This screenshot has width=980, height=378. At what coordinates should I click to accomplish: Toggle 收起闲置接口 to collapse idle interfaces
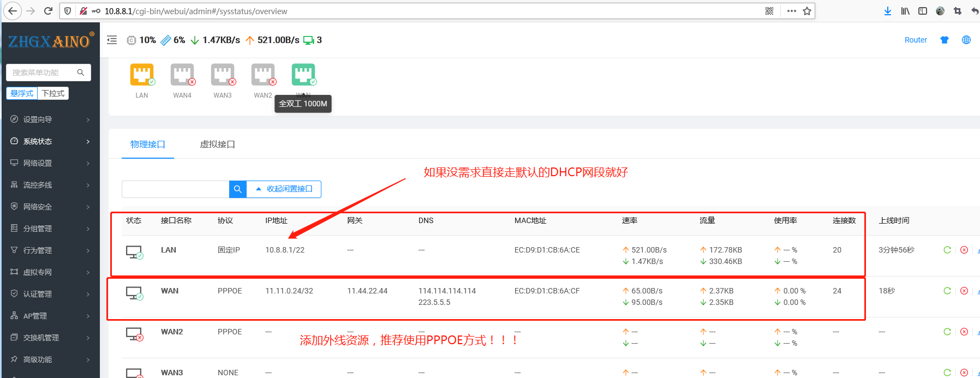tap(284, 189)
